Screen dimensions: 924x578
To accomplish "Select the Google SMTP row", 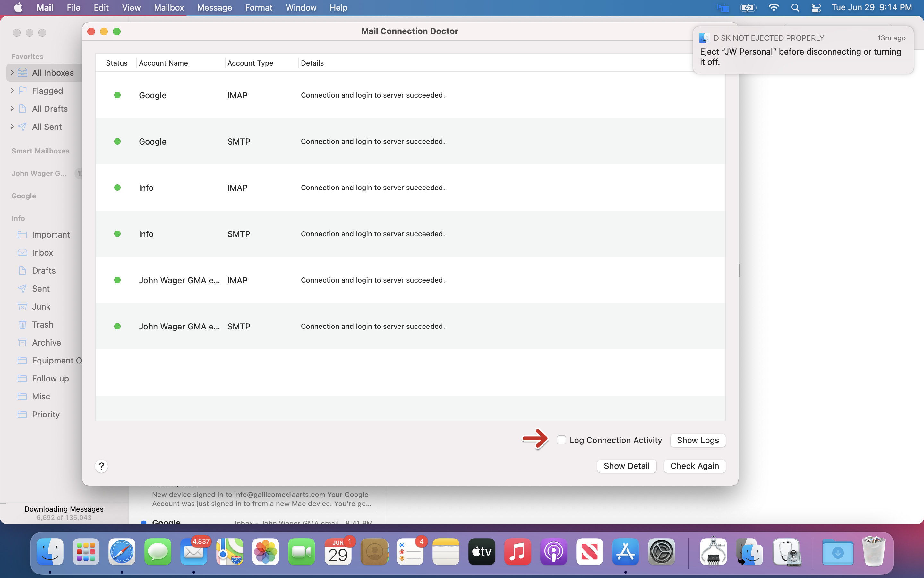I will tap(410, 141).
